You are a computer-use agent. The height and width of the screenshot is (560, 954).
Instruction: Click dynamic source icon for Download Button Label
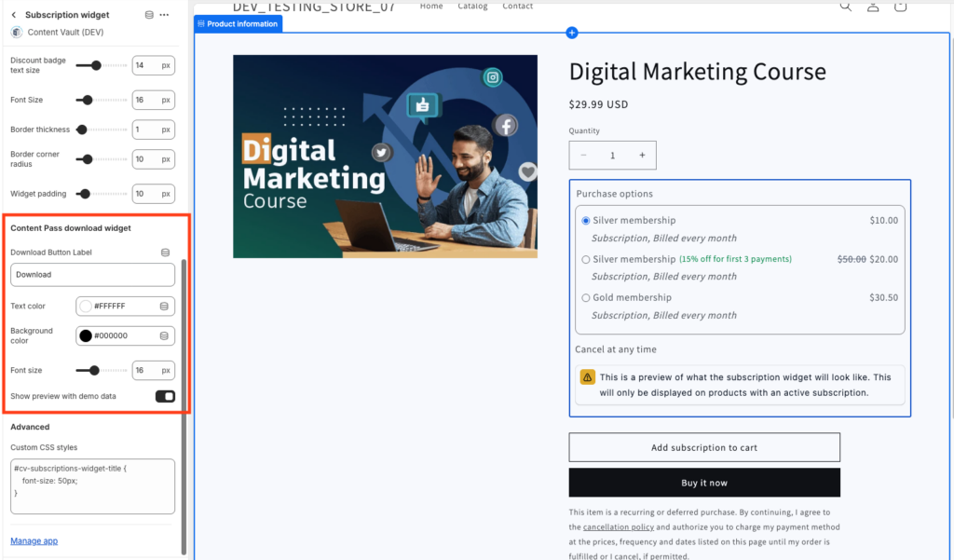pyautogui.click(x=165, y=253)
